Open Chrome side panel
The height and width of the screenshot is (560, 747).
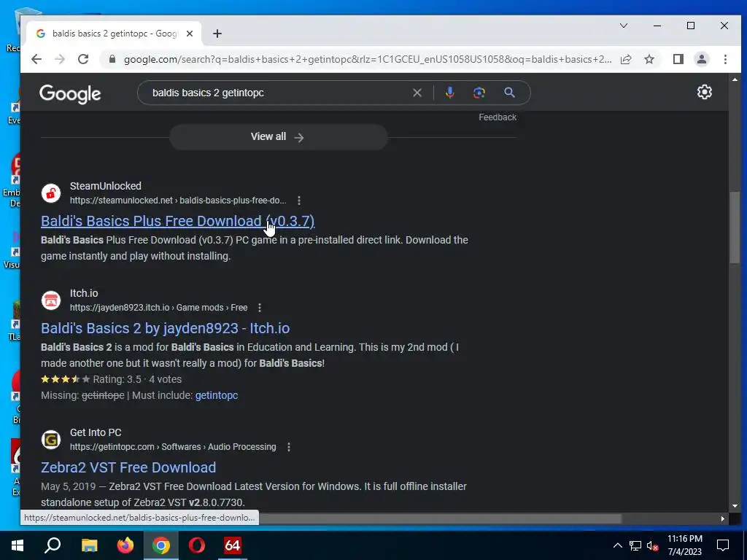678,59
